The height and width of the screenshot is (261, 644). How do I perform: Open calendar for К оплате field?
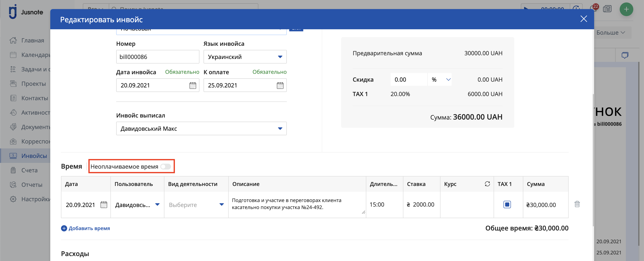tap(280, 85)
